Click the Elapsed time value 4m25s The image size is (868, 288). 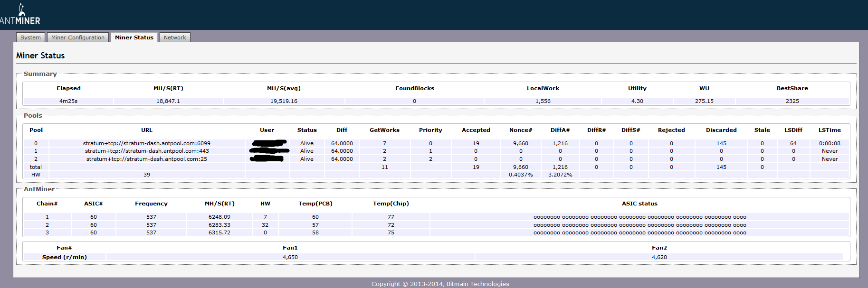click(68, 101)
